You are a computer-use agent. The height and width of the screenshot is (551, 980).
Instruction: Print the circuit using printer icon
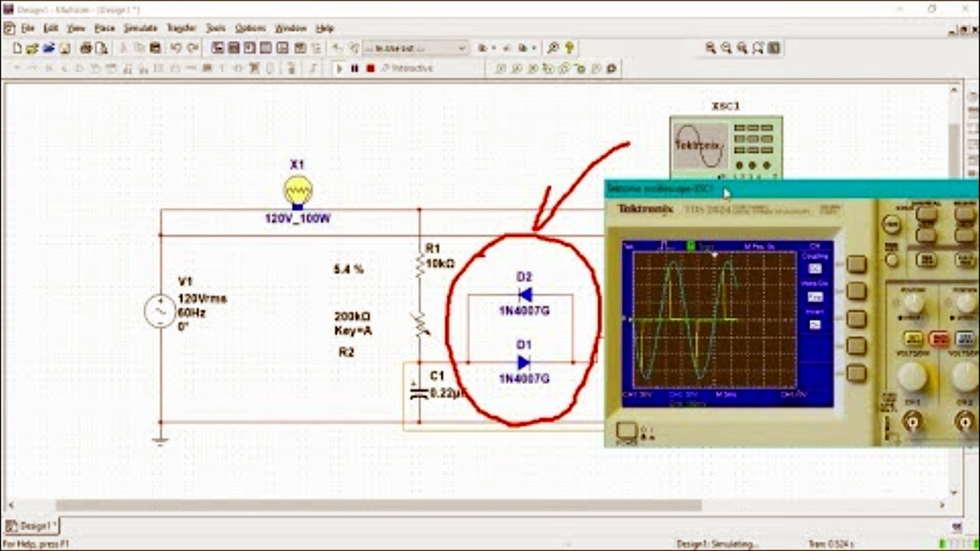(x=86, y=48)
